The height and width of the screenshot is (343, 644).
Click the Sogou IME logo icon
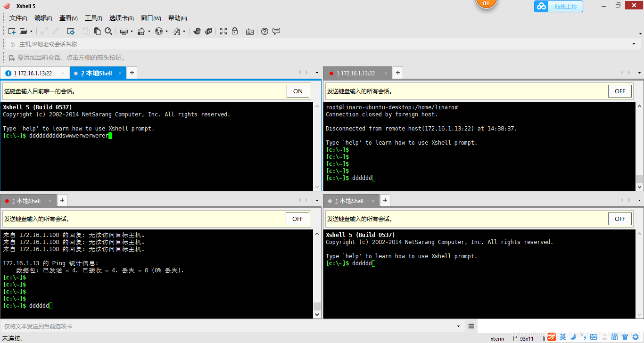[551, 337]
